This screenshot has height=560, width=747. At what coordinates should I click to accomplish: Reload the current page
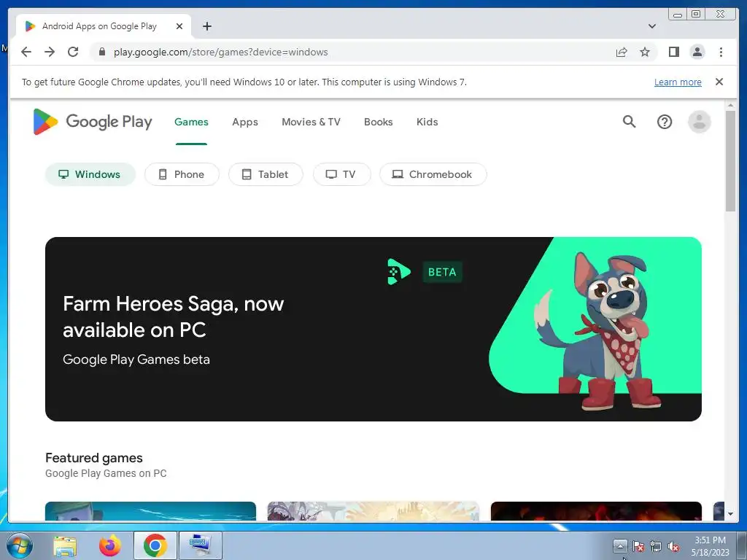coord(73,52)
